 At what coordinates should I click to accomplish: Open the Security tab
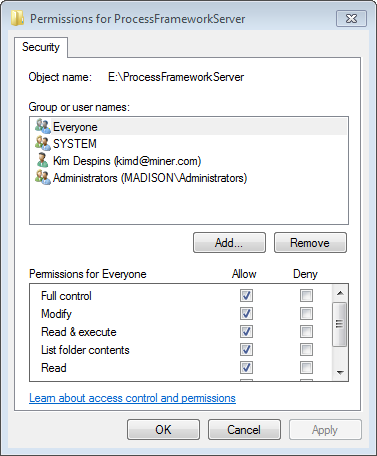(x=41, y=47)
